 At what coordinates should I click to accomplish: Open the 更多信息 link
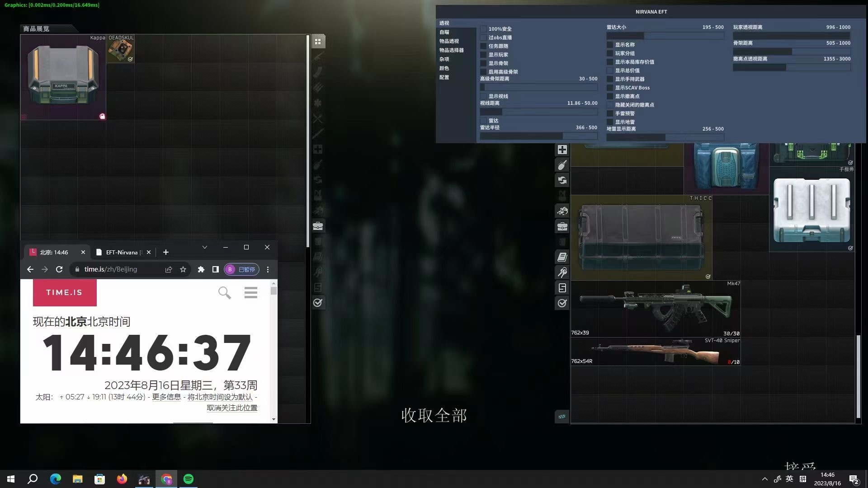pyautogui.click(x=166, y=397)
